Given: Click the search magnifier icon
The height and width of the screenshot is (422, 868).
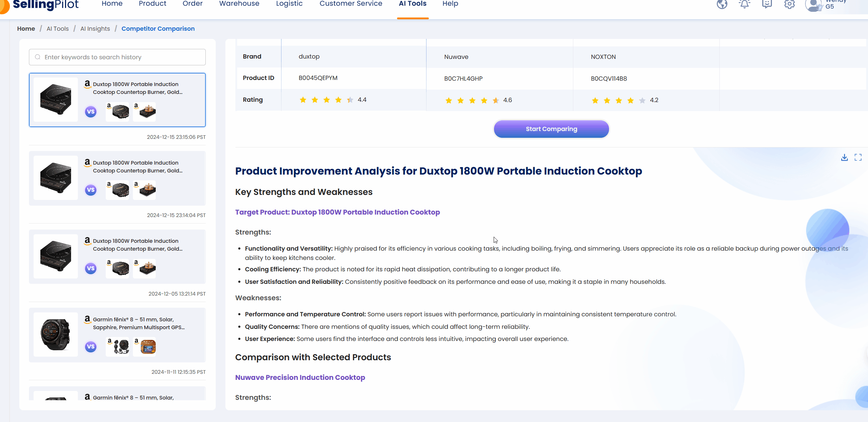Looking at the screenshot, I should point(38,57).
